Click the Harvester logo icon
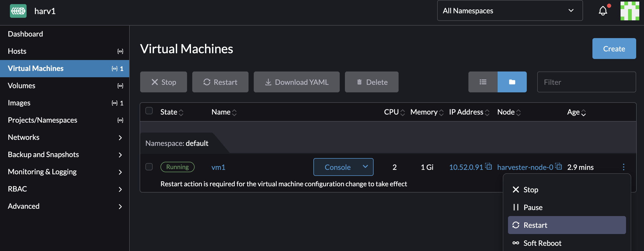 (x=18, y=11)
